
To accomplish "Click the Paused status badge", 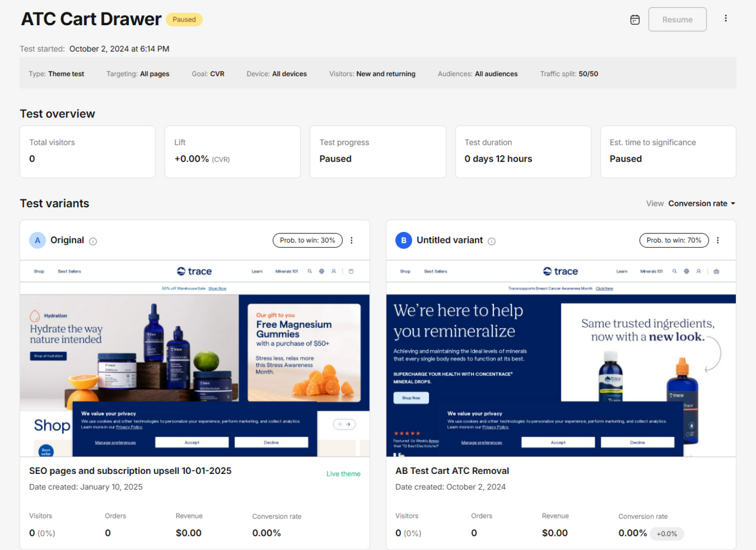I will [184, 20].
